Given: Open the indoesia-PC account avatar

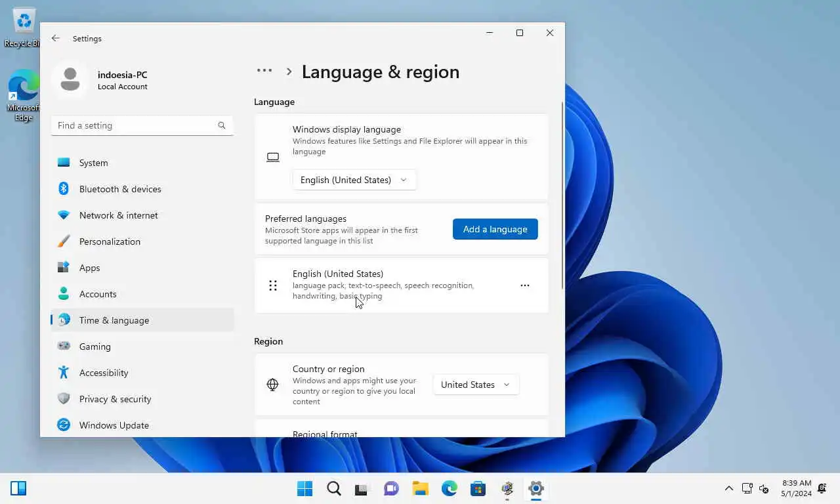Looking at the screenshot, I should coord(70,80).
